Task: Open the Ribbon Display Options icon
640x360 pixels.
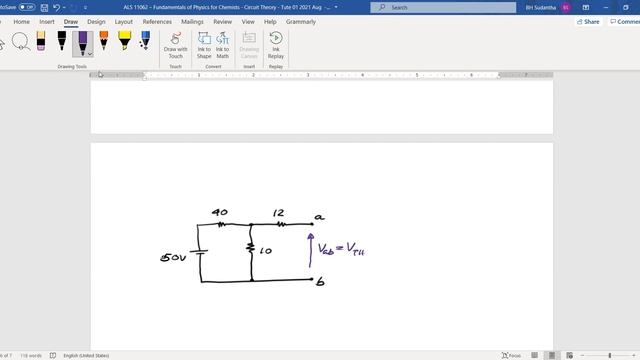Action: pyautogui.click(x=586, y=7)
